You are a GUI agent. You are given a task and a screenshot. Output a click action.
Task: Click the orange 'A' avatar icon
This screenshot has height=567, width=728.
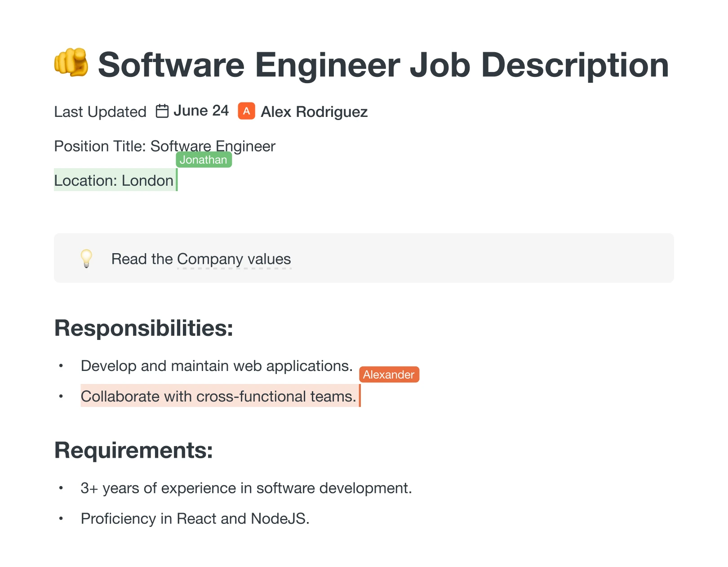246,111
